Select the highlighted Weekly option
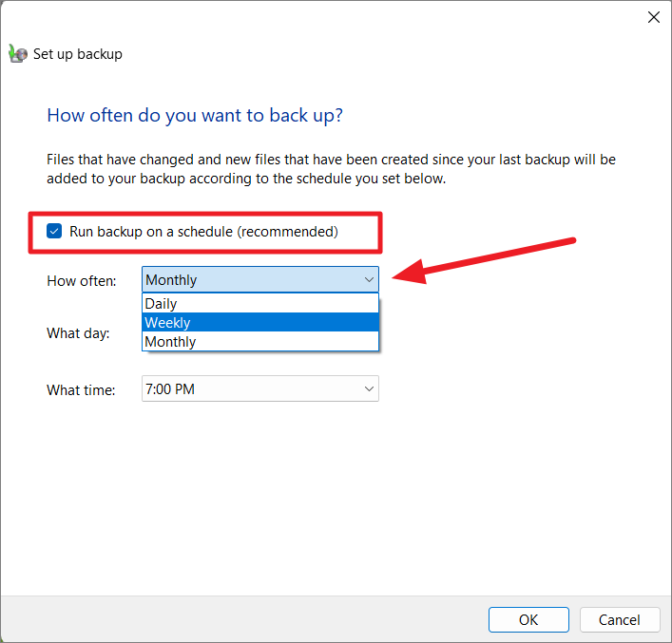672x643 pixels. 260,323
